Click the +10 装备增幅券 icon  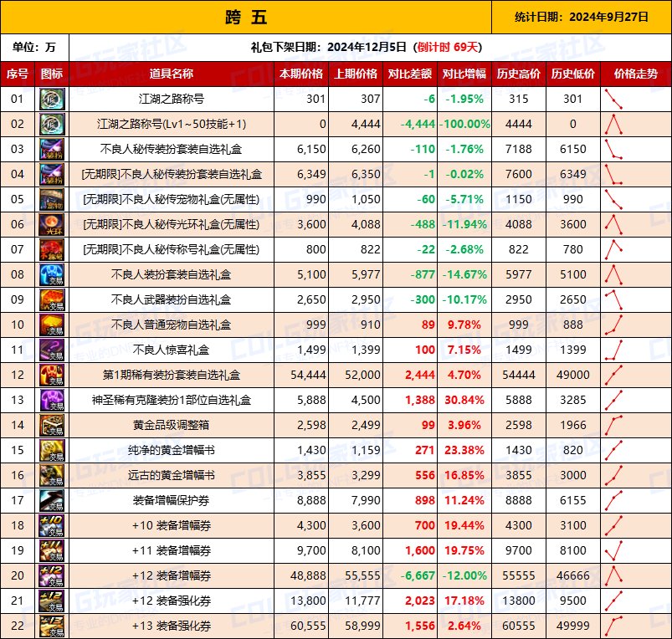52,525
